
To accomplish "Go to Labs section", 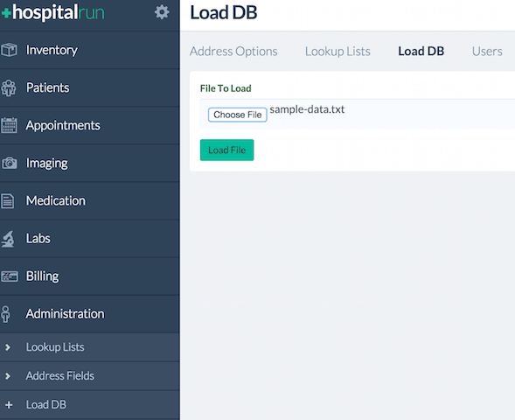I will click(90, 239).
